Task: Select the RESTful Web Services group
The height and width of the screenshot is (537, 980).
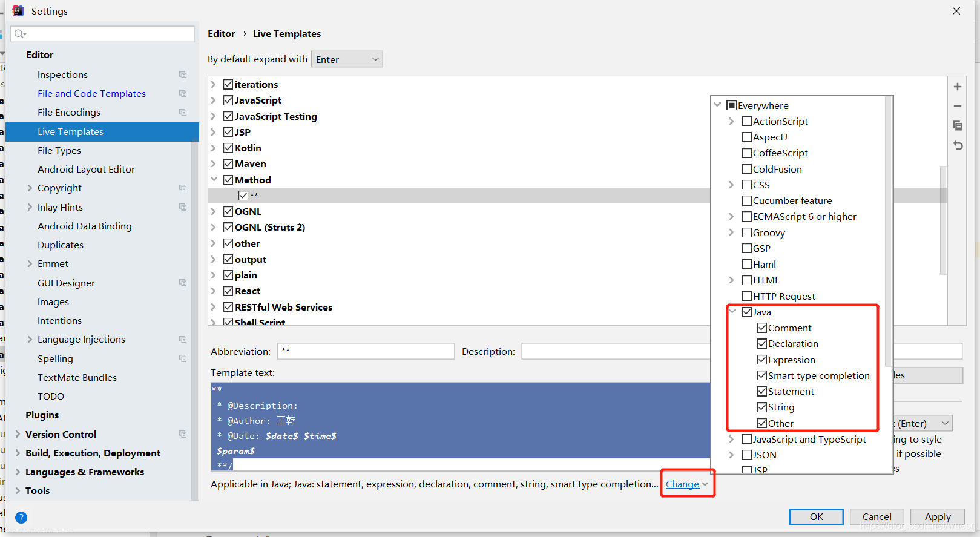Action: point(283,307)
